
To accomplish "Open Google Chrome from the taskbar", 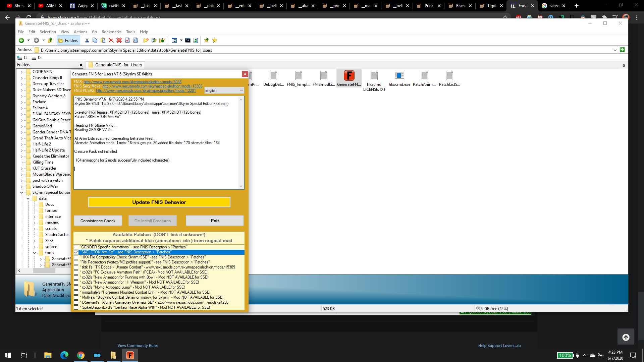I will tap(80, 355).
